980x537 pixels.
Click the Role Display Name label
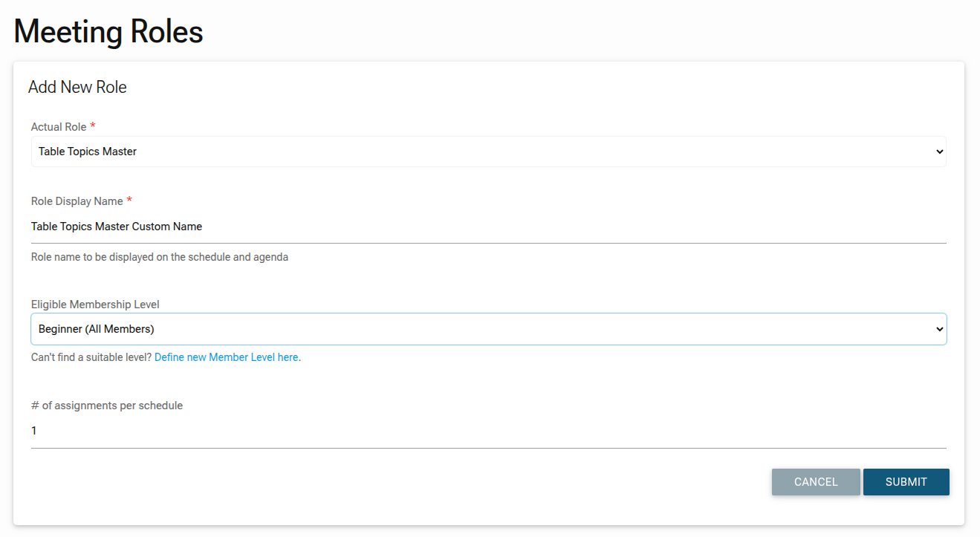tap(77, 201)
